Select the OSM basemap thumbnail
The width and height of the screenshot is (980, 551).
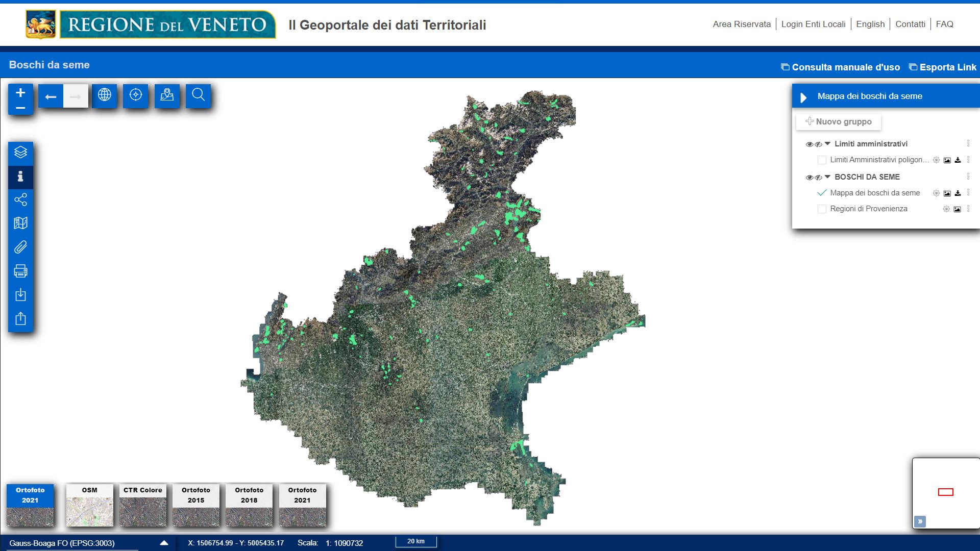(x=89, y=505)
